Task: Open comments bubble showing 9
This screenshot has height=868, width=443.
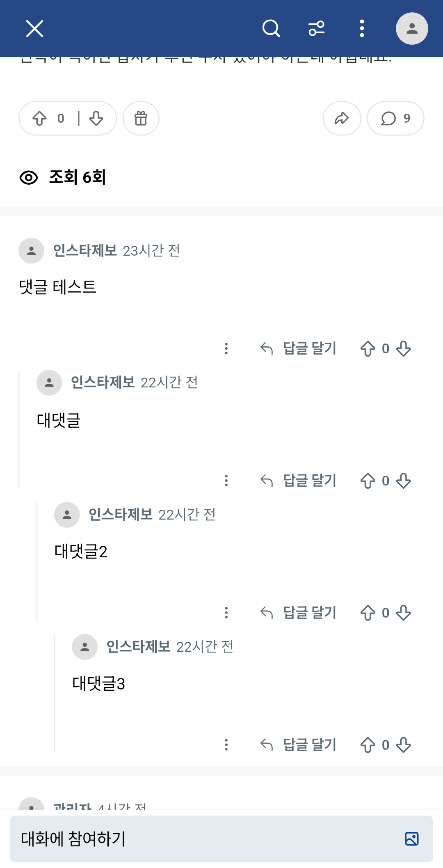Action: (395, 118)
